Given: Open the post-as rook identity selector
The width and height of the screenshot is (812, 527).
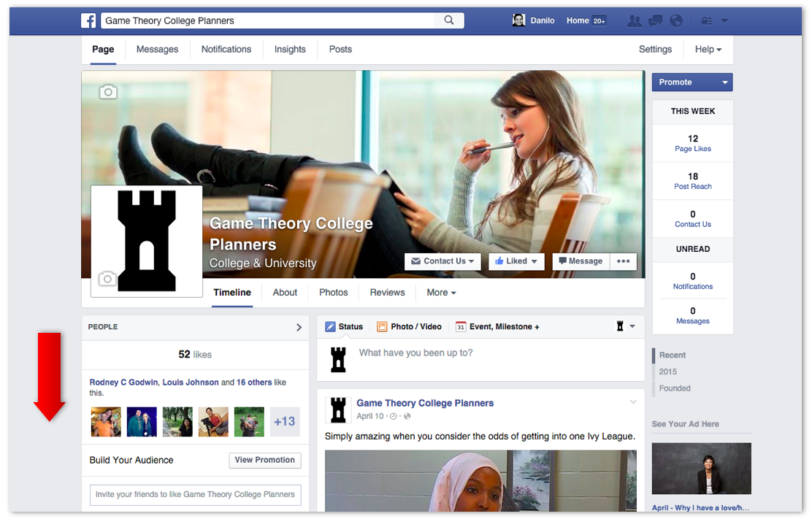Looking at the screenshot, I should [x=626, y=326].
